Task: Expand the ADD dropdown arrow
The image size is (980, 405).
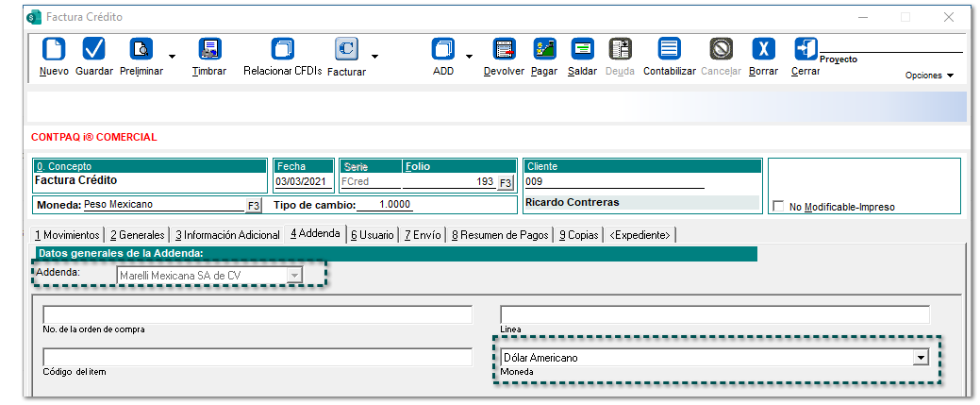Action: click(x=468, y=57)
